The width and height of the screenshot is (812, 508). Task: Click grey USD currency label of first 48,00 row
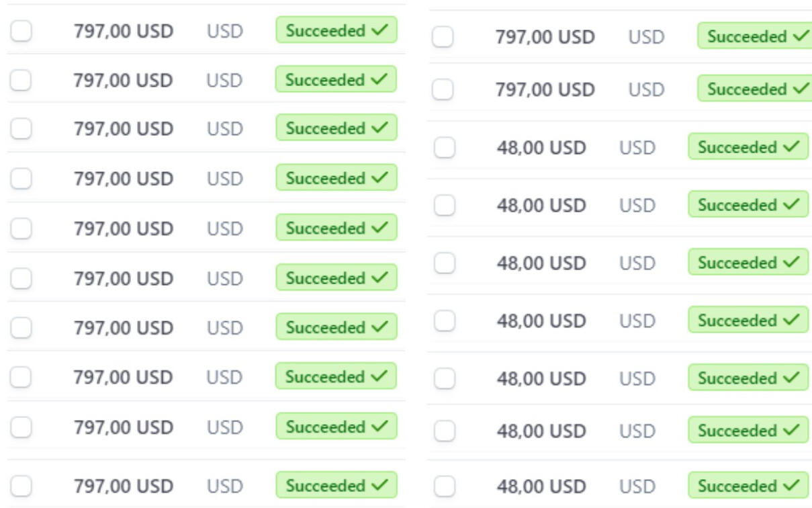637,148
